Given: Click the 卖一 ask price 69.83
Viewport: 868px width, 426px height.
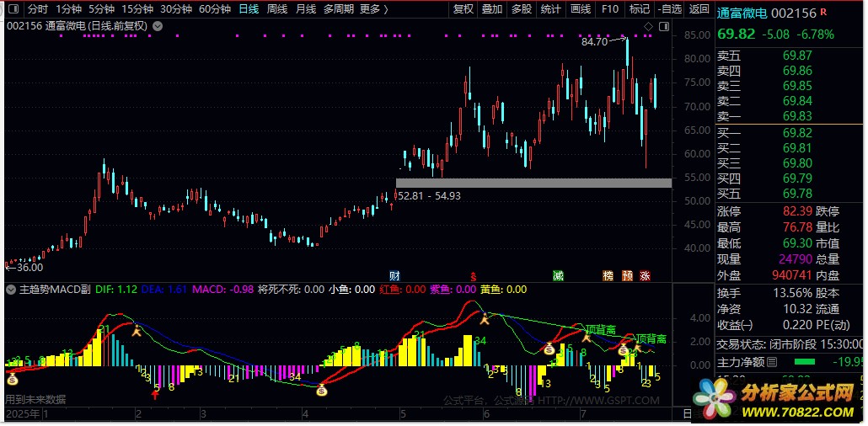Looking at the screenshot, I should pos(796,115).
